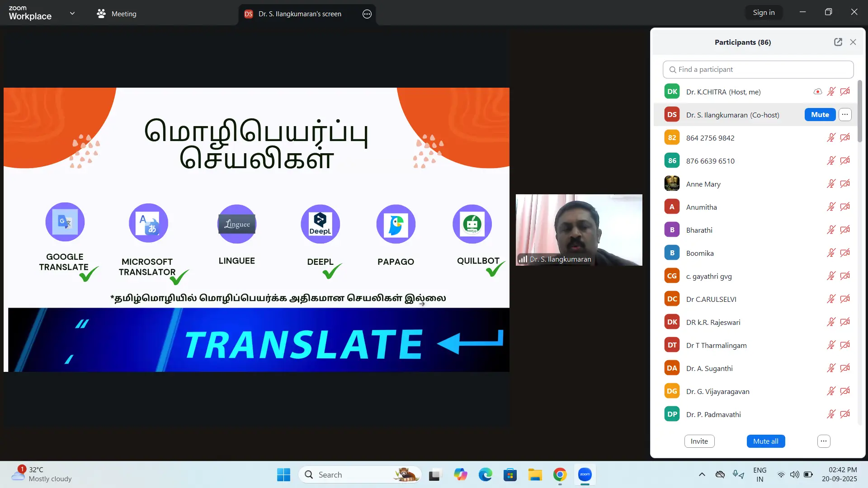Toggle Dr. K.CHITRA microphone icon
This screenshot has width=868, height=488.
tap(831, 92)
